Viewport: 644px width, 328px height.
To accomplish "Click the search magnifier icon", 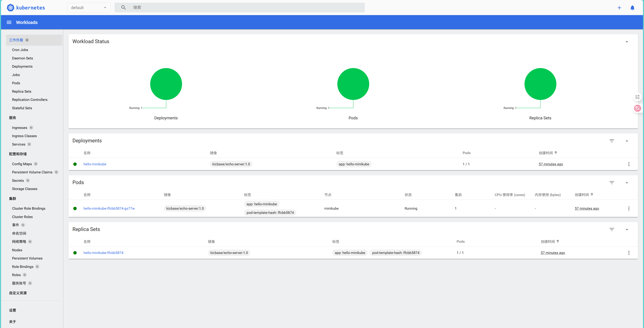I will pos(123,8).
